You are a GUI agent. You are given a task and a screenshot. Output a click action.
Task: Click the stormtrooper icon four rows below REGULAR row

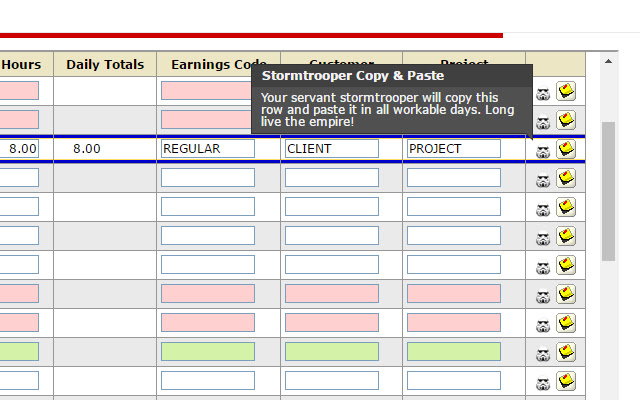coord(543,268)
